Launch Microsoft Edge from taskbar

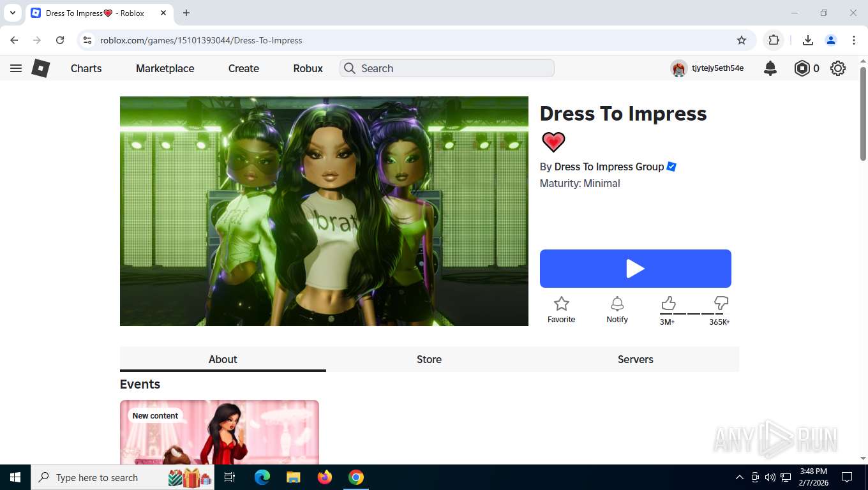[262, 477]
